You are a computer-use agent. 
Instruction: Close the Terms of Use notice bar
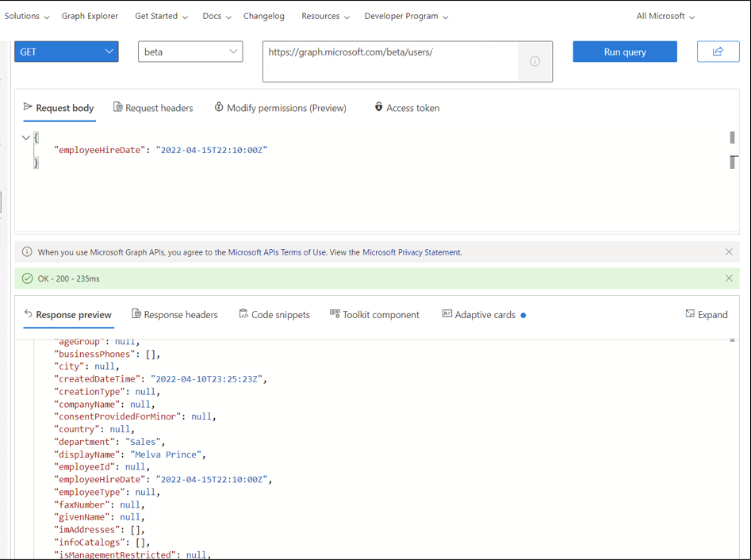point(729,252)
